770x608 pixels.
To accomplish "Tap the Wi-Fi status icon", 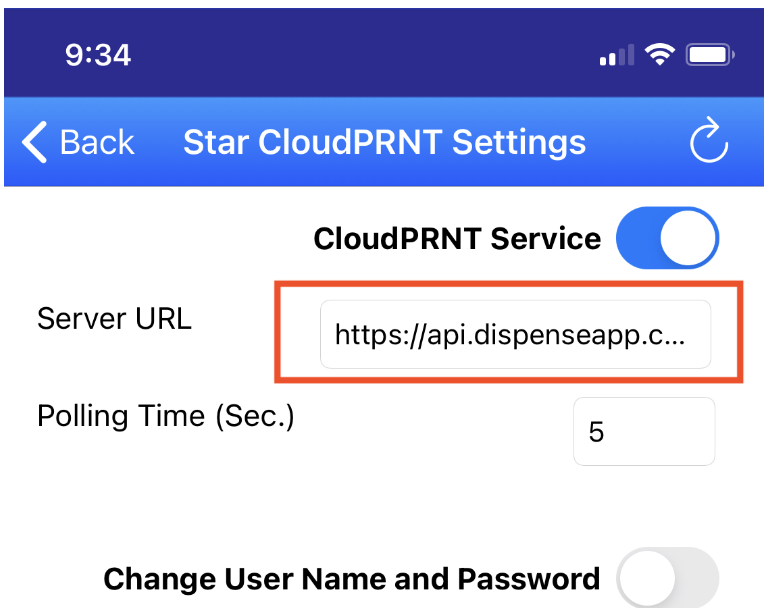I will point(659,55).
